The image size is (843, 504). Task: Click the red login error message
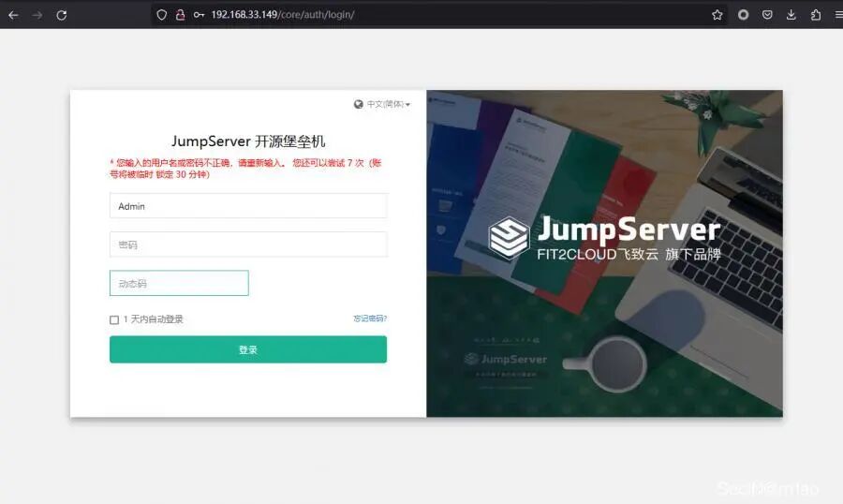point(245,169)
